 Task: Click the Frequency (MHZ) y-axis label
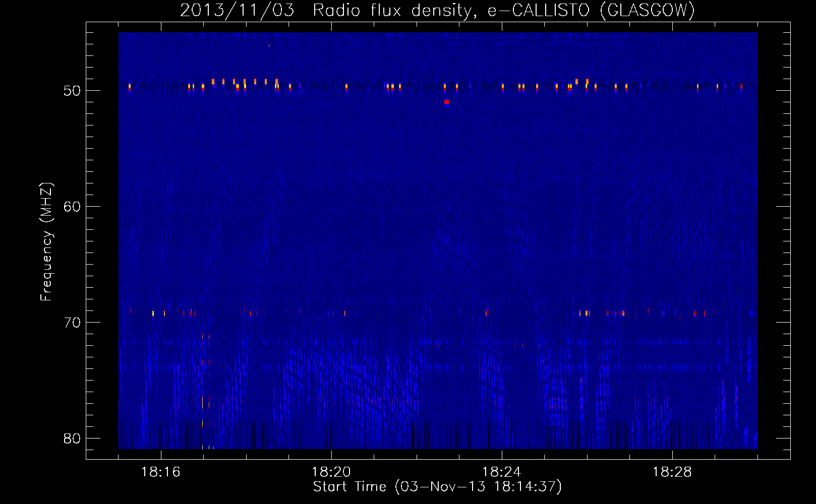pos(46,242)
